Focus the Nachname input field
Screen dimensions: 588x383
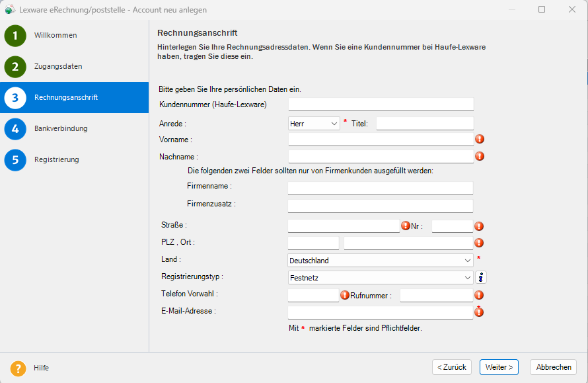[381, 157]
